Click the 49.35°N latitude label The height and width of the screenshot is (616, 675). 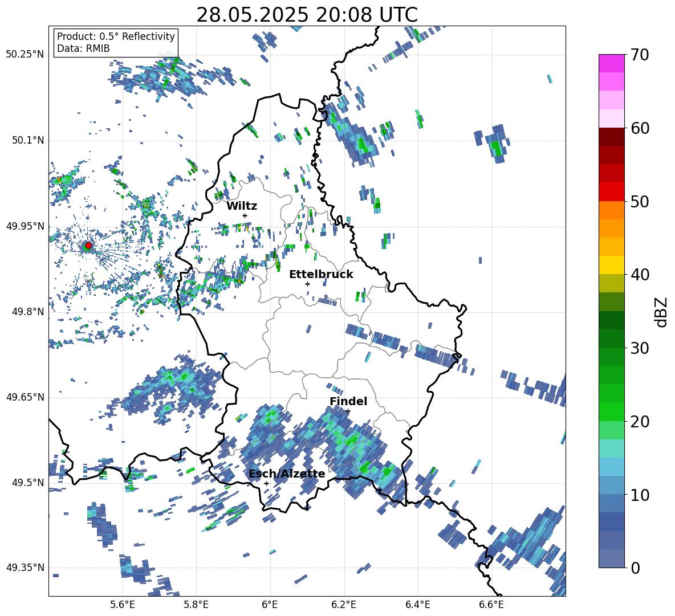click(x=25, y=568)
